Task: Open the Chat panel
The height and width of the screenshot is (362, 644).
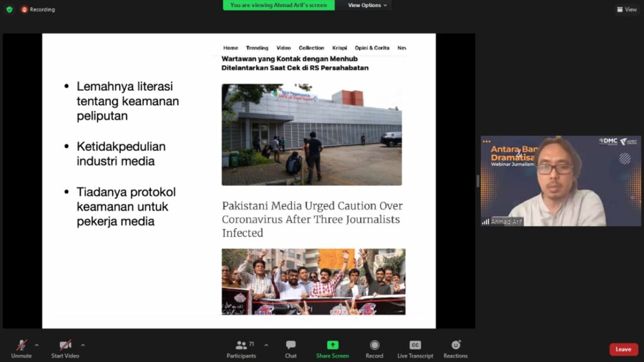Action: [291, 349]
